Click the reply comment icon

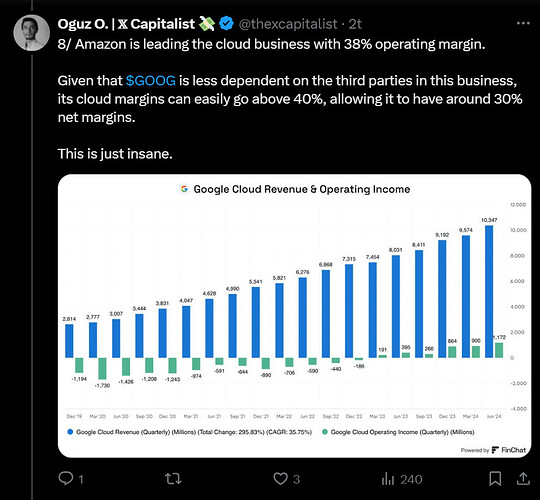click(x=66, y=478)
